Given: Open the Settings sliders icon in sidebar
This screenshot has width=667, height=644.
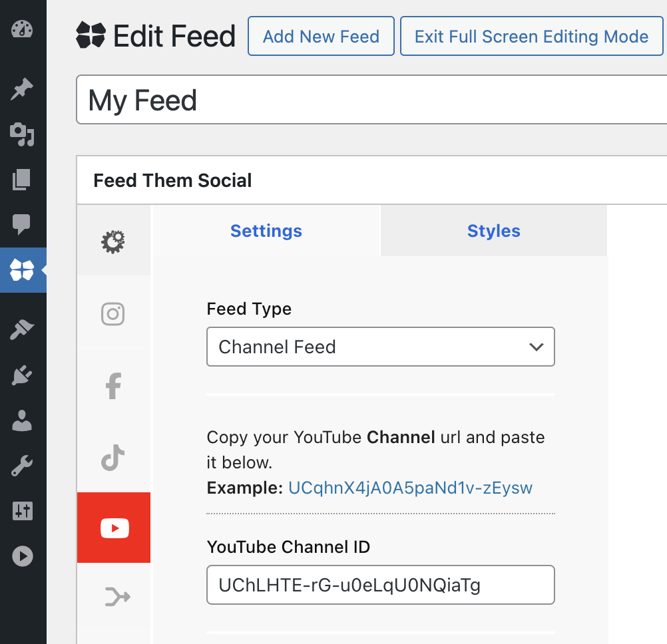Looking at the screenshot, I should tap(22, 511).
